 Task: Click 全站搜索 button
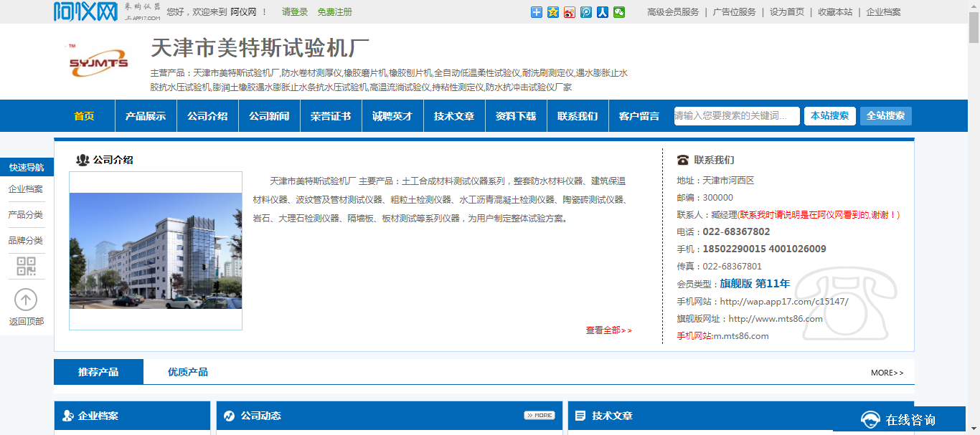pos(886,116)
